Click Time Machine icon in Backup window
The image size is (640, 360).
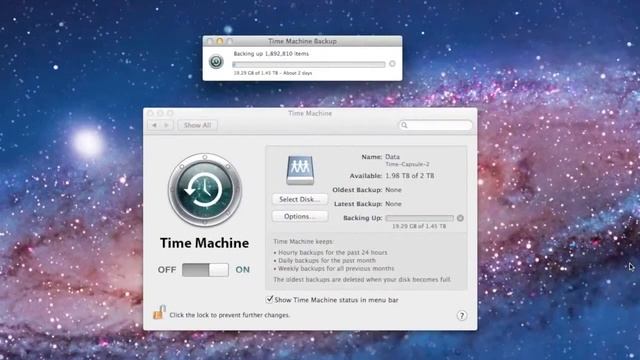[x=216, y=62]
